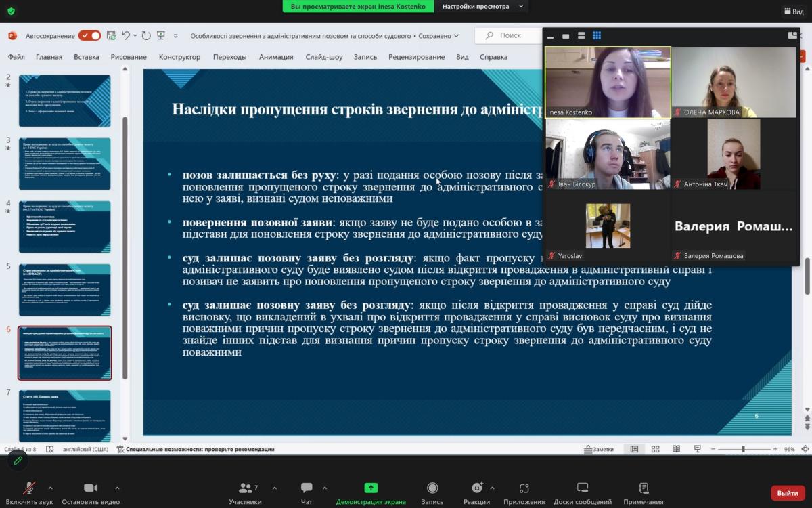
Task: Expand video options arrow next to camera
Action: coord(117,488)
